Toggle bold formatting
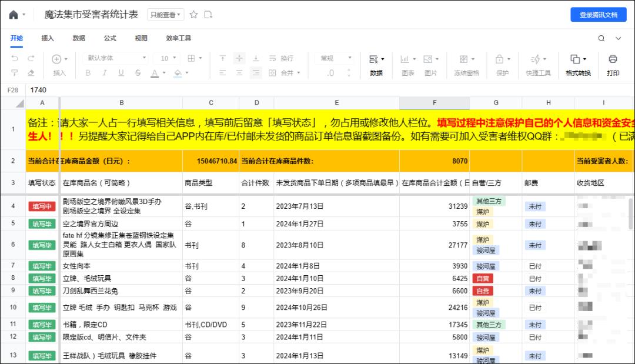The width and height of the screenshot is (635, 364). pos(88,73)
